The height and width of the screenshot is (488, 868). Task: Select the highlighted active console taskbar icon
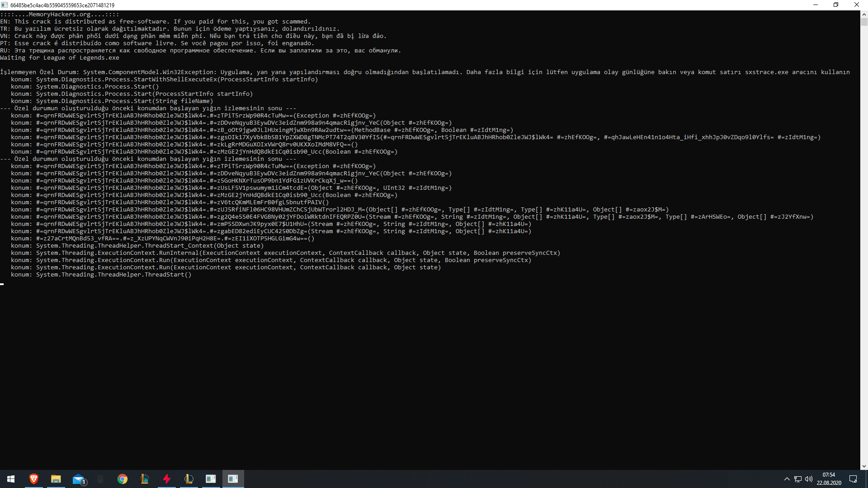coord(233,479)
